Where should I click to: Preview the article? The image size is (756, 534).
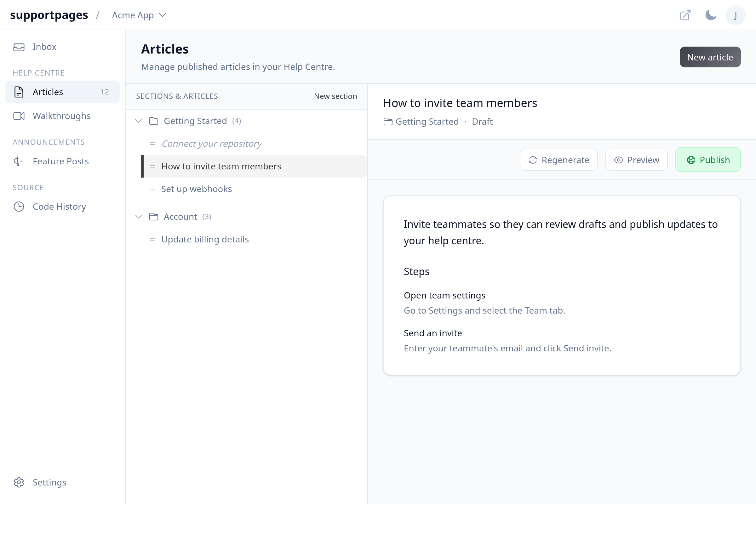(637, 160)
